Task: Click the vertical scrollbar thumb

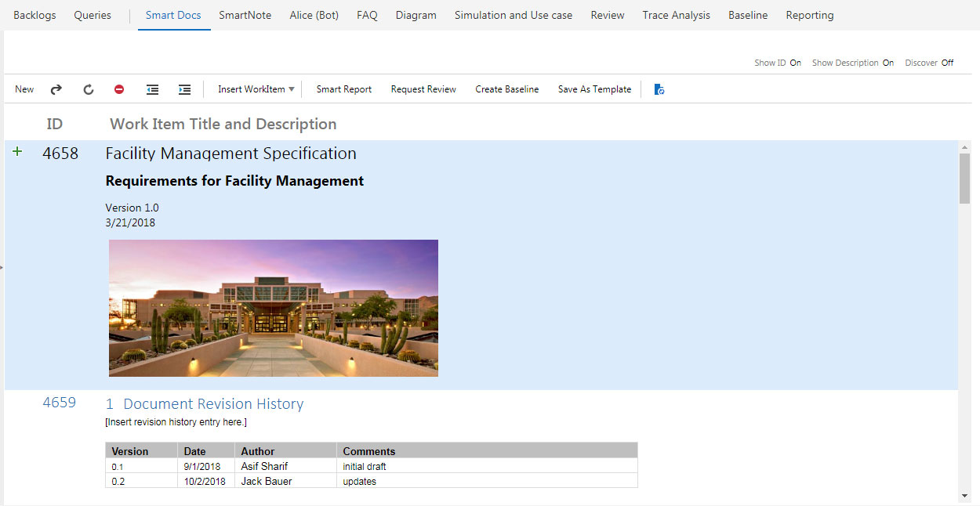Action: tap(964, 178)
